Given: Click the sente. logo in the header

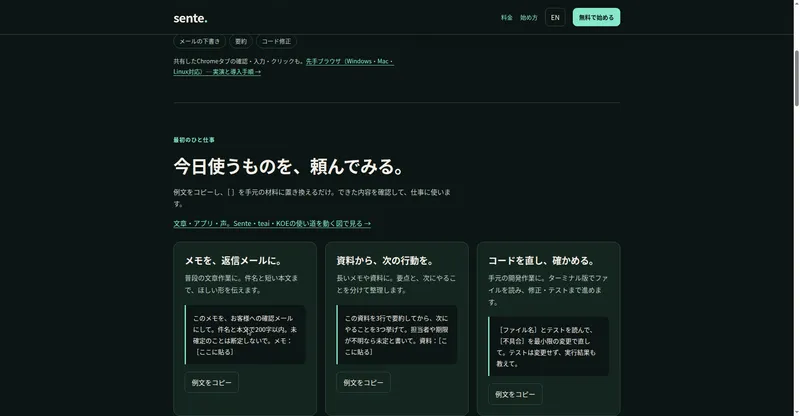Looking at the screenshot, I should tap(190, 18).
